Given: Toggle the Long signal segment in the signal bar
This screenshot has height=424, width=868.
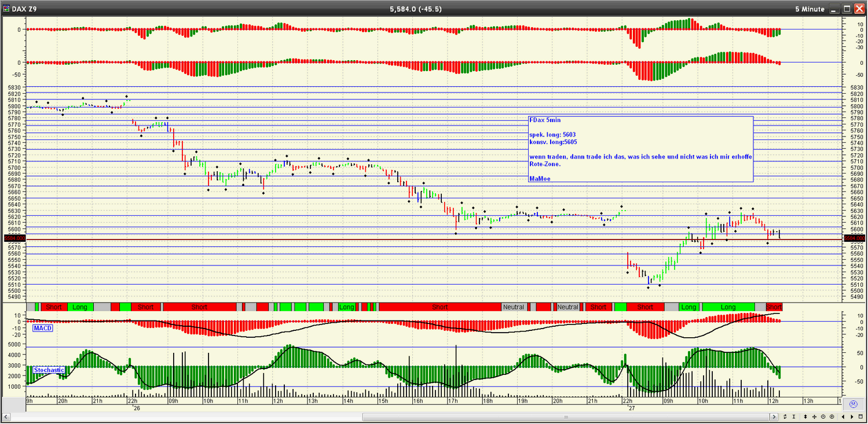Looking at the screenshot, I should 80,307.
